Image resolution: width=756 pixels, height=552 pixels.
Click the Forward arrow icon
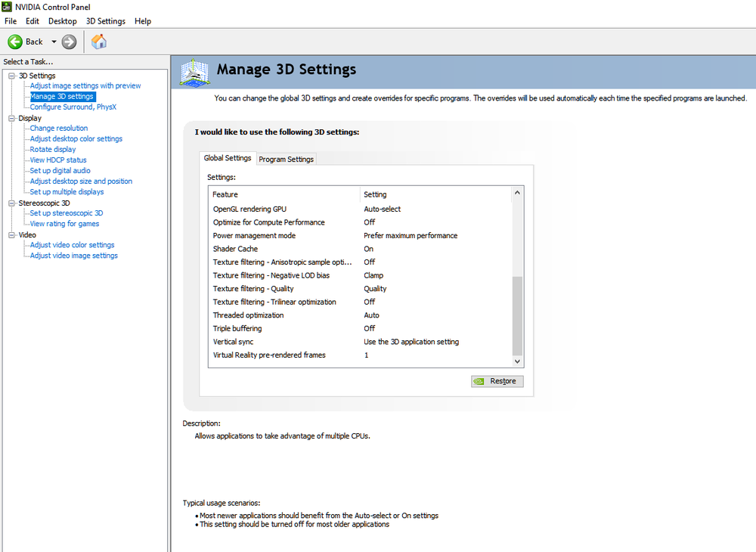[x=69, y=42]
